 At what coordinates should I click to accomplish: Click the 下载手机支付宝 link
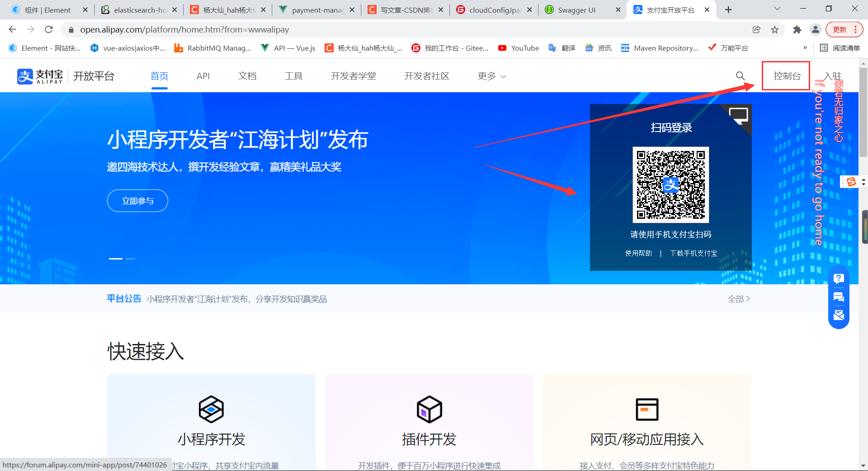693,253
